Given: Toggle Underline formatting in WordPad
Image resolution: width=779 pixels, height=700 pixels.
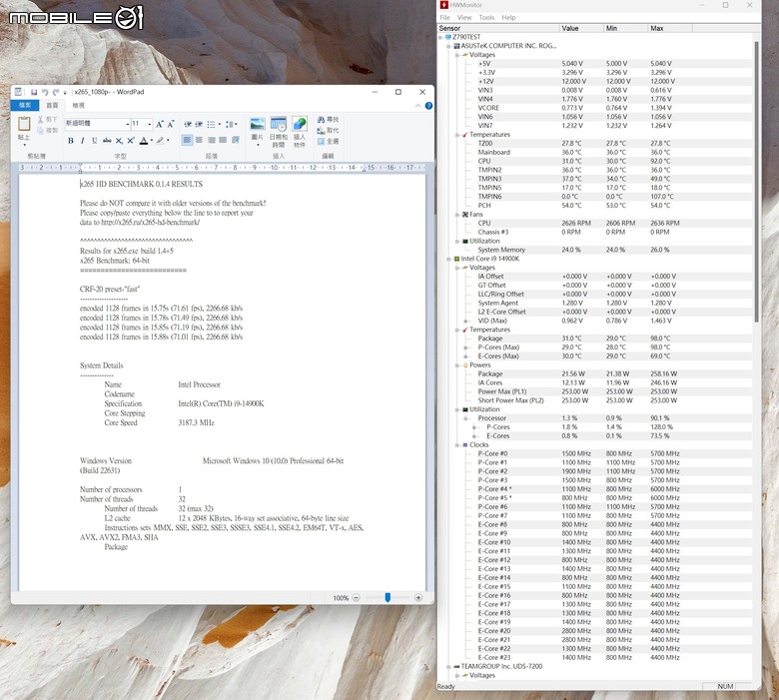Looking at the screenshot, I should point(95,141).
